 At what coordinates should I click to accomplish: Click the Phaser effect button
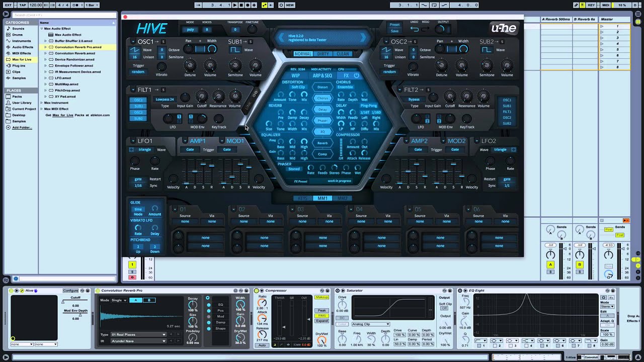(x=323, y=121)
